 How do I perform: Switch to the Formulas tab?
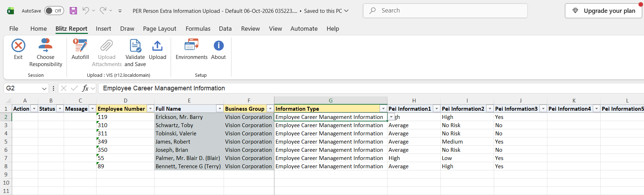click(198, 29)
